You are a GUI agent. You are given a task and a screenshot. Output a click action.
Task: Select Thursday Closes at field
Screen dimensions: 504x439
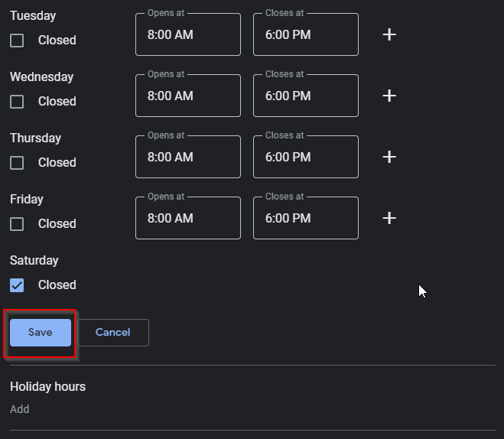point(306,158)
